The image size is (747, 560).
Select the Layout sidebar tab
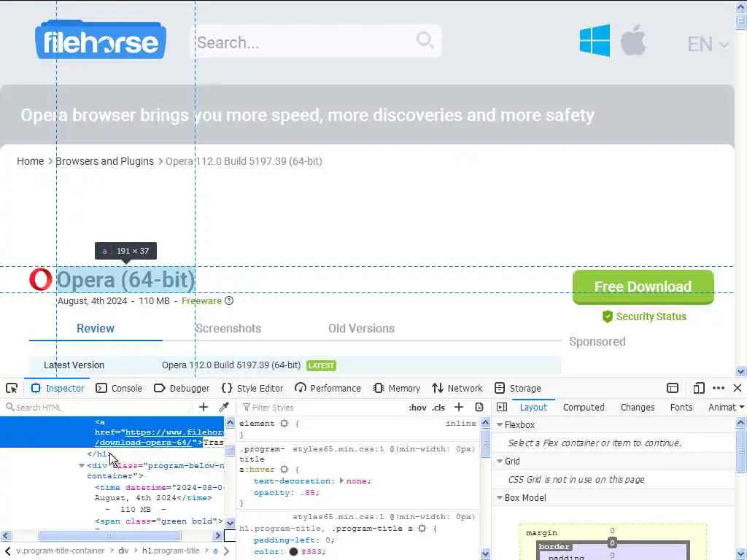point(533,407)
